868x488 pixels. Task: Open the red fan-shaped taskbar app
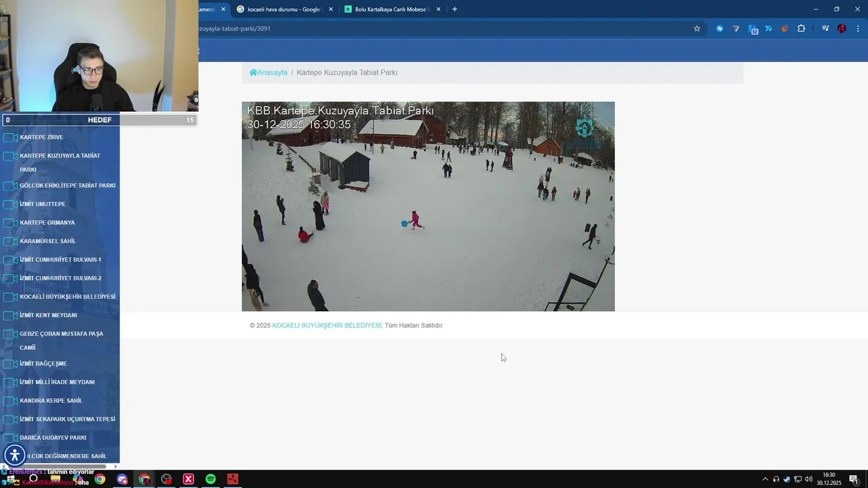(233, 479)
